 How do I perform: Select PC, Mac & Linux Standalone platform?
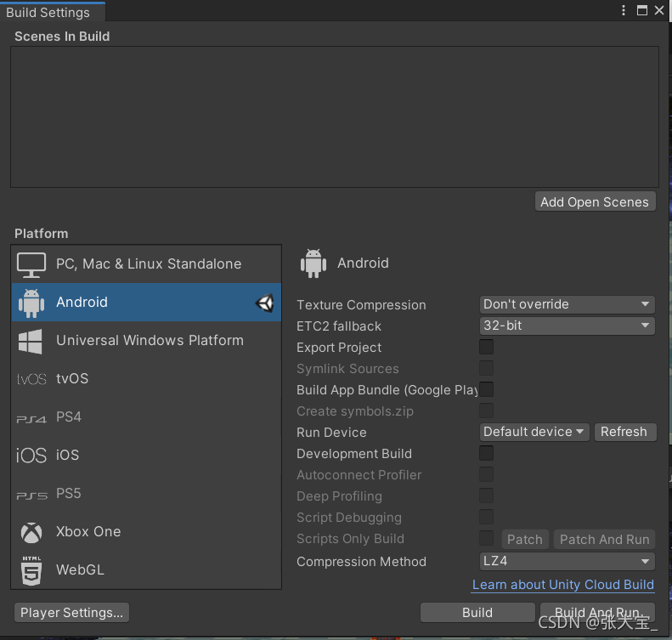click(149, 264)
